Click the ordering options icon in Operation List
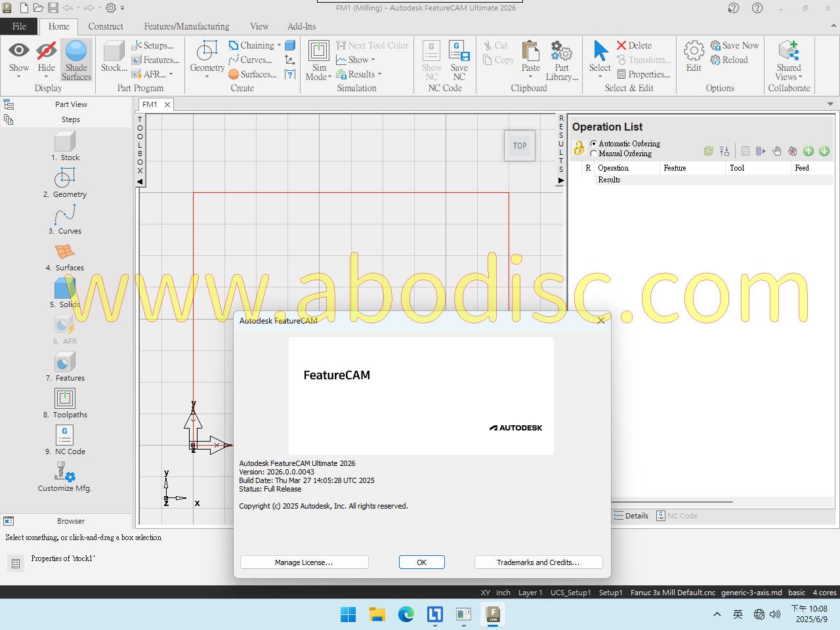This screenshot has width=840, height=630. (724, 151)
